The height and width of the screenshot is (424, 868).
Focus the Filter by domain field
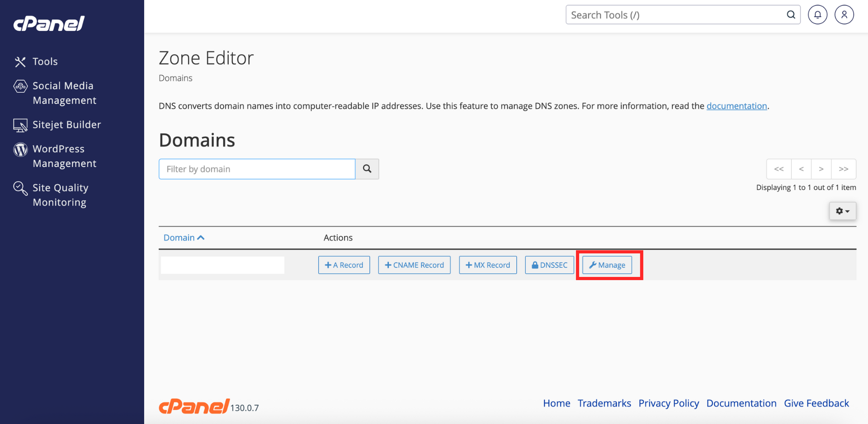tap(257, 169)
